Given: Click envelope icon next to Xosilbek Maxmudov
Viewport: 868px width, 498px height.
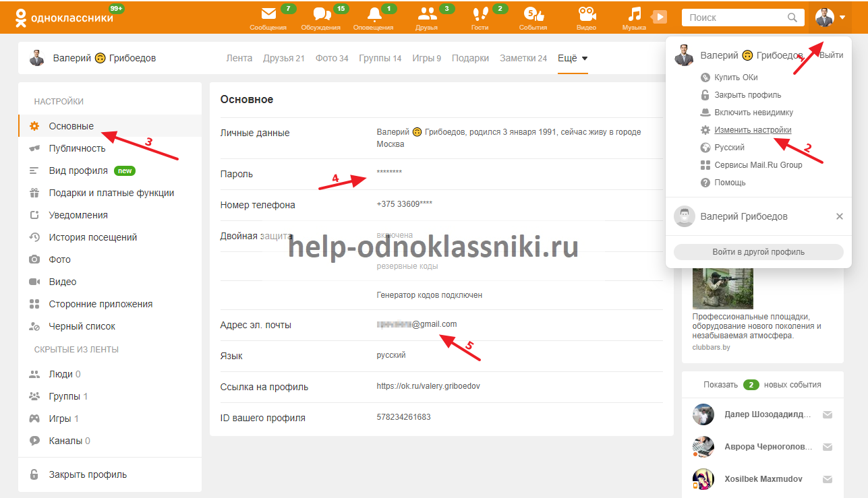Looking at the screenshot, I should click(828, 479).
